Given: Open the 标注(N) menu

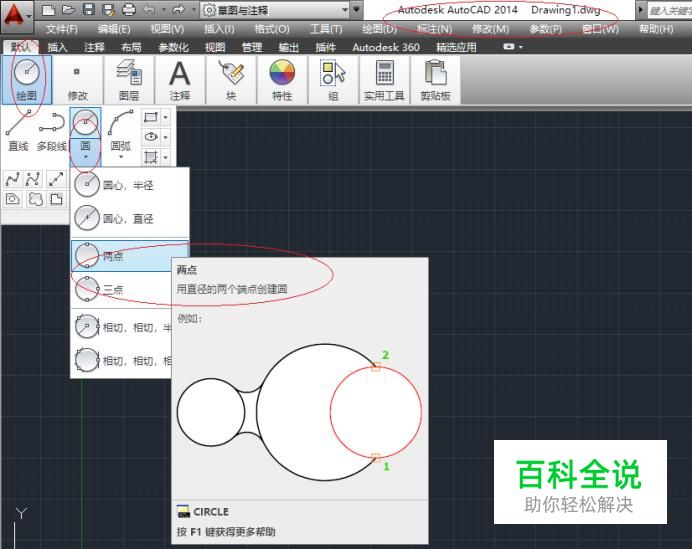Looking at the screenshot, I should tap(434, 29).
